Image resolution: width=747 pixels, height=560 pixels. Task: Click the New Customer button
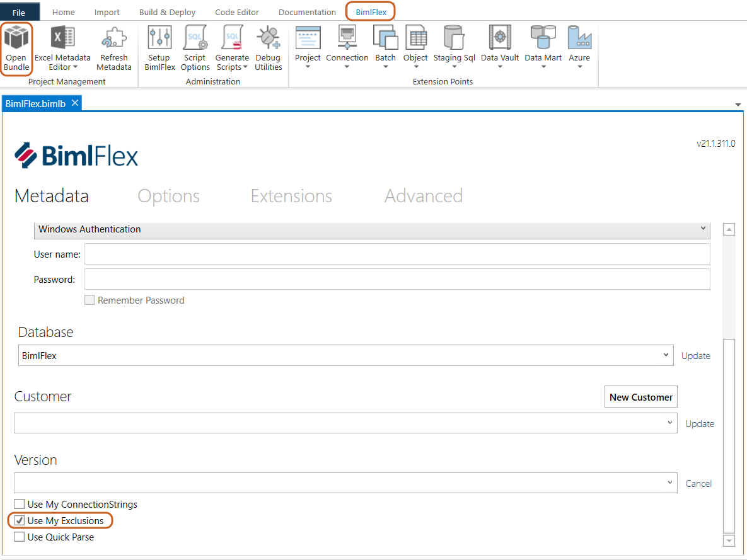[x=640, y=397]
